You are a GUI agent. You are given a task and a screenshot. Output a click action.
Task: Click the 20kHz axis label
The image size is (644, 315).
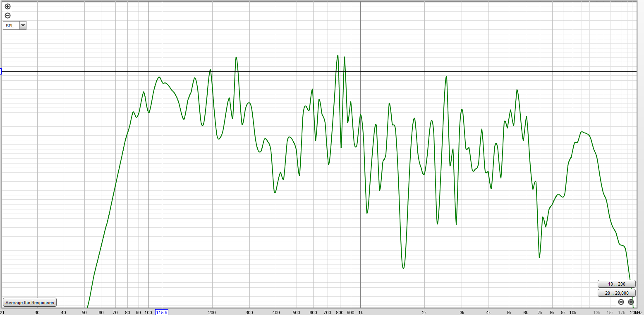[x=636, y=312]
